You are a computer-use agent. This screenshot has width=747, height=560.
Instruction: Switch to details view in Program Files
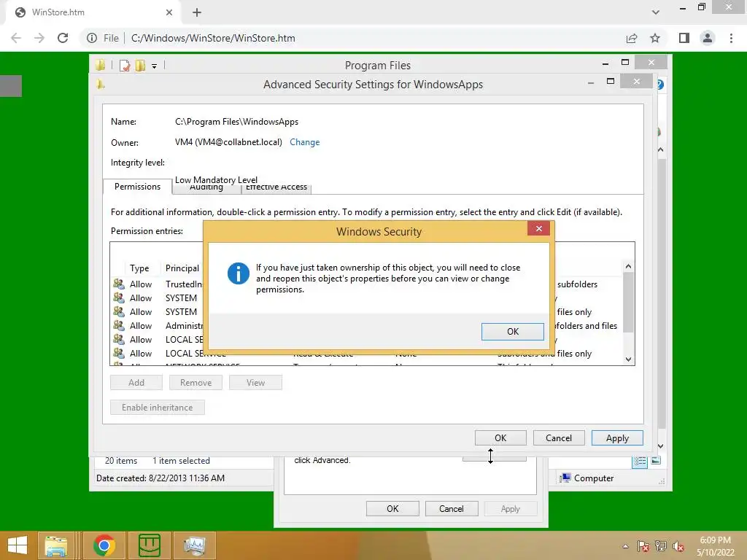(640, 461)
